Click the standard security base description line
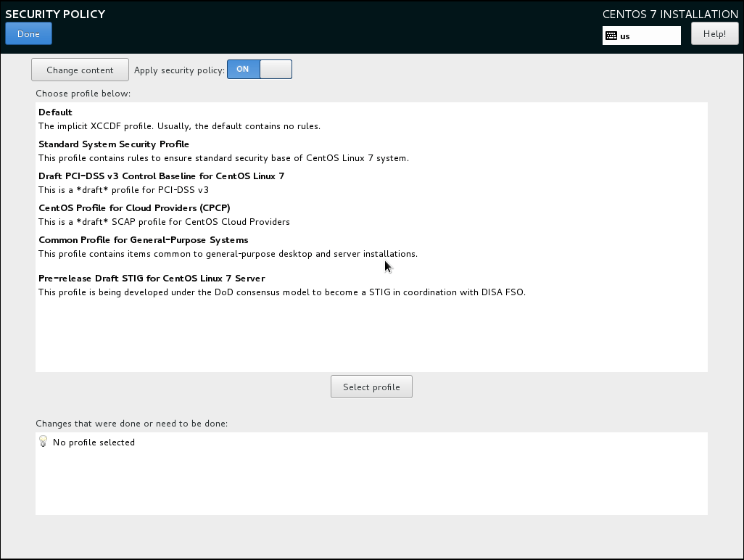This screenshot has width=744, height=560. click(x=223, y=158)
